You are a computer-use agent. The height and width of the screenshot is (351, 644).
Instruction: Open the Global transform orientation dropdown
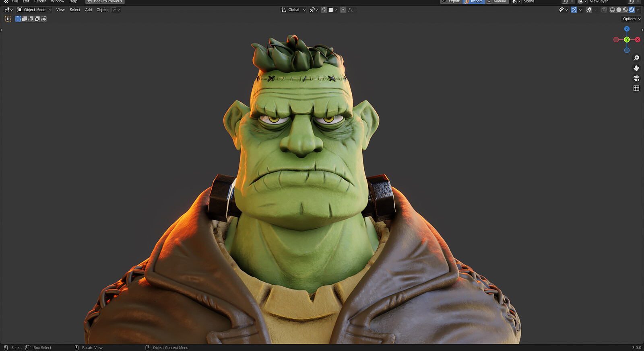coord(293,10)
